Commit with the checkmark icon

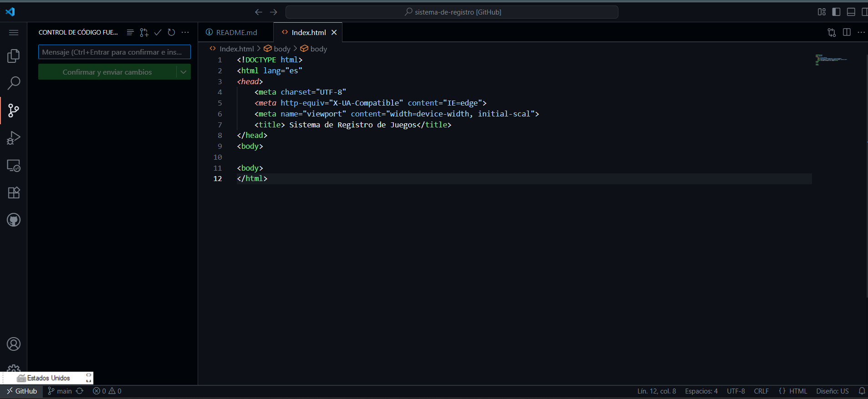tap(158, 32)
